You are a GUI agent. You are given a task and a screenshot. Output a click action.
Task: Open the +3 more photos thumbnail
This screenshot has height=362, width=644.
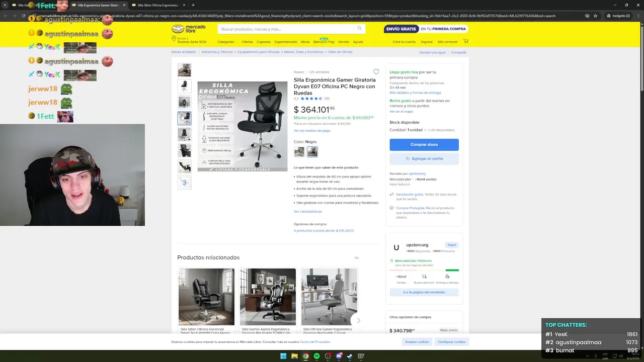[184, 183]
